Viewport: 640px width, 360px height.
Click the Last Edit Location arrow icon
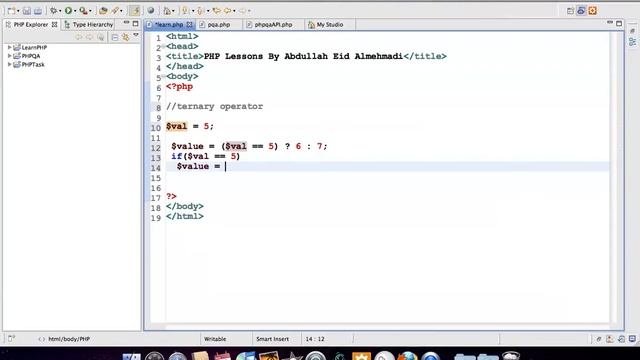coord(217,11)
